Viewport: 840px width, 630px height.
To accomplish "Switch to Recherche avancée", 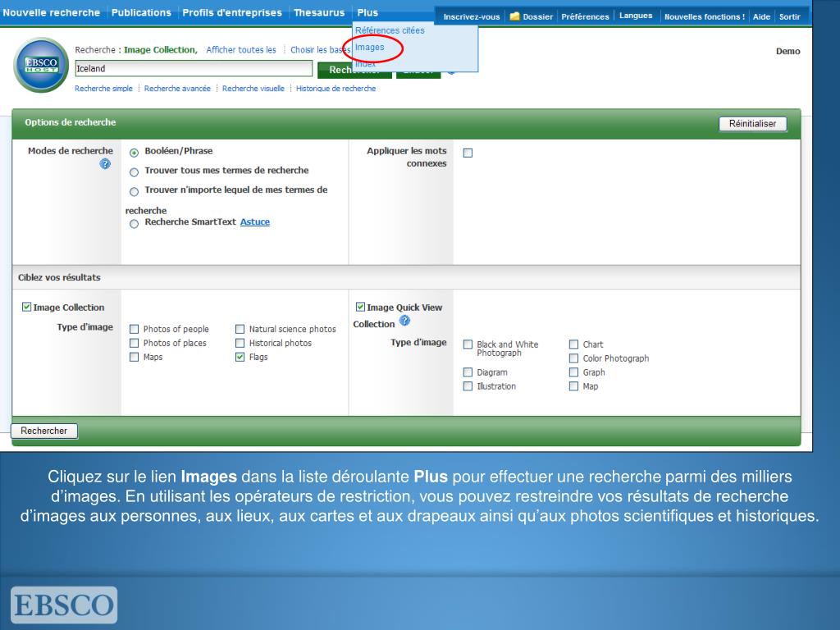I will click(177, 89).
